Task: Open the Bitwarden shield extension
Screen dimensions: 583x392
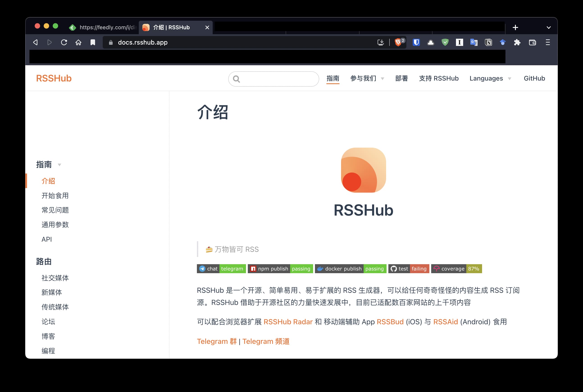Action: click(x=416, y=42)
